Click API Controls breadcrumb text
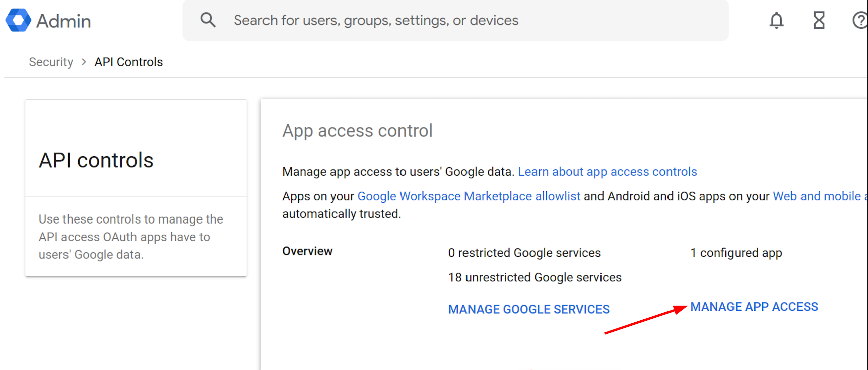868x370 pixels. [128, 62]
